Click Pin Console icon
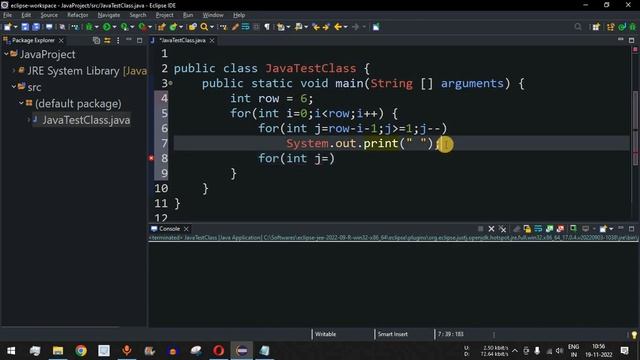640x360 pixels. click(x=573, y=229)
